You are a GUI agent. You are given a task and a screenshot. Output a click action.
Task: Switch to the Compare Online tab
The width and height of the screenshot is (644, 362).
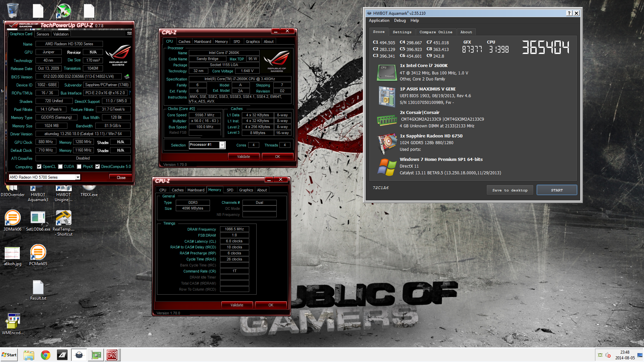click(x=436, y=32)
